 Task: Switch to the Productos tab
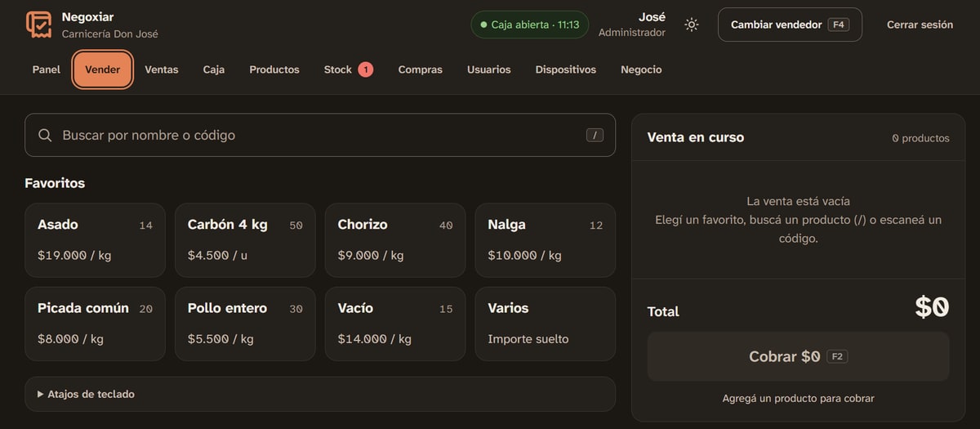[274, 69]
